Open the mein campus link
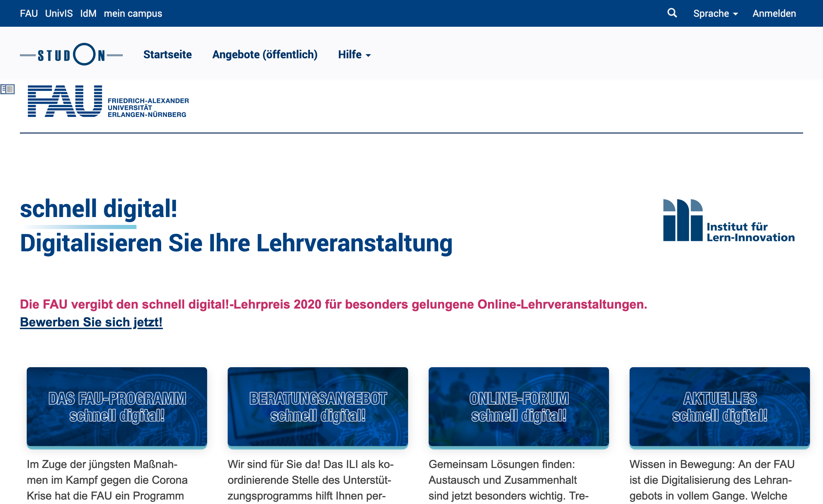823x504 pixels. (x=133, y=14)
